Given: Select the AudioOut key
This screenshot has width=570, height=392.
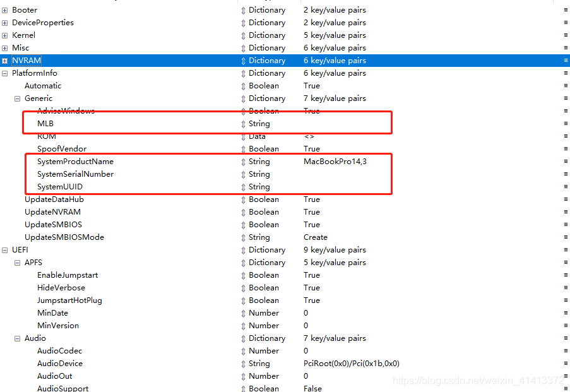Looking at the screenshot, I should click(54, 376).
